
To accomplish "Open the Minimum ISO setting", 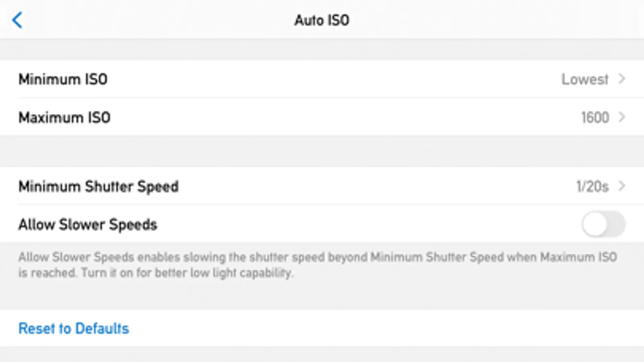I will [63, 79].
